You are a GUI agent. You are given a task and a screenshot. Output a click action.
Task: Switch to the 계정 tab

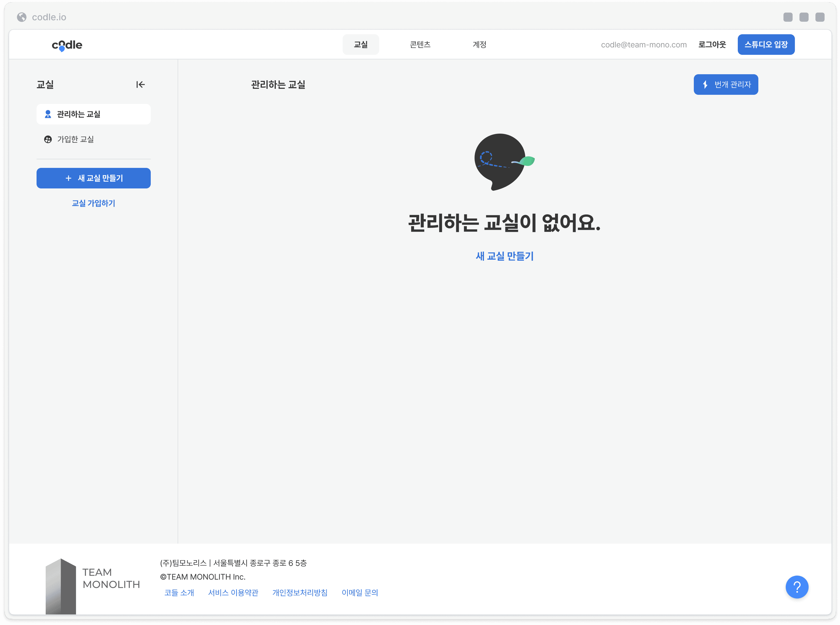point(479,45)
